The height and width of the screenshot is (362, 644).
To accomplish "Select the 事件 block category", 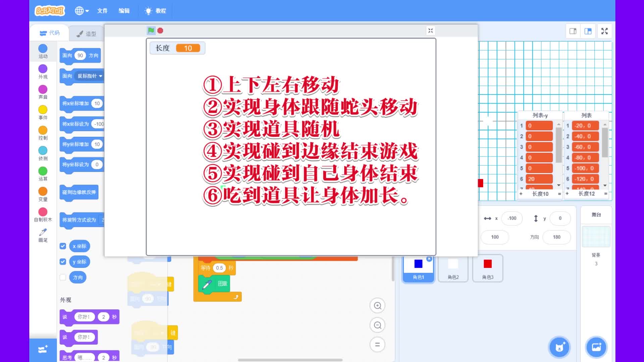I will point(43,113).
